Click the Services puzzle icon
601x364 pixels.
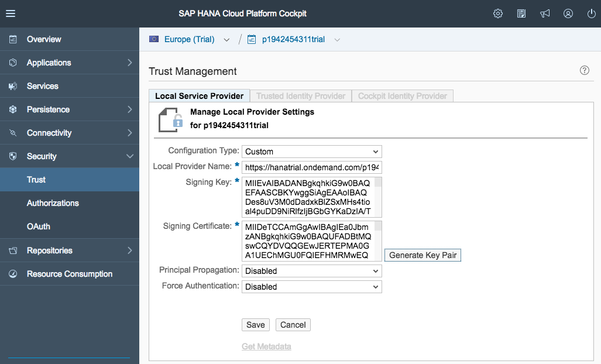[13, 86]
